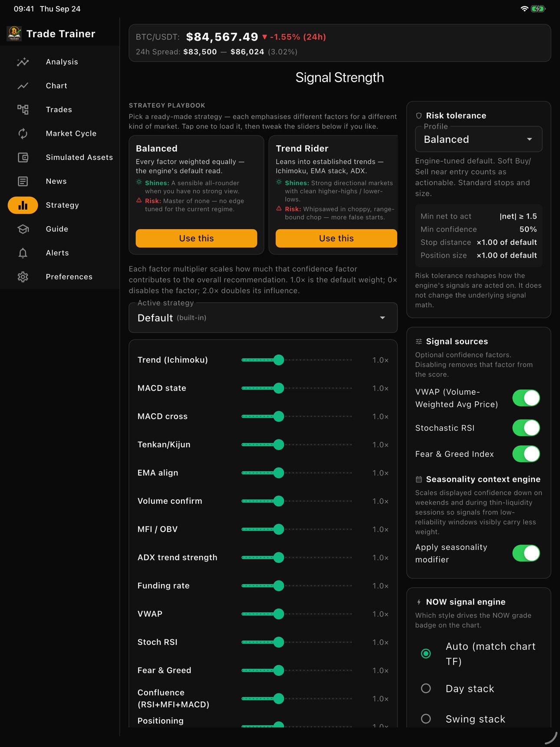Disable the VWAP signal source toggle
This screenshot has width=560, height=747.
click(x=526, y=398)
